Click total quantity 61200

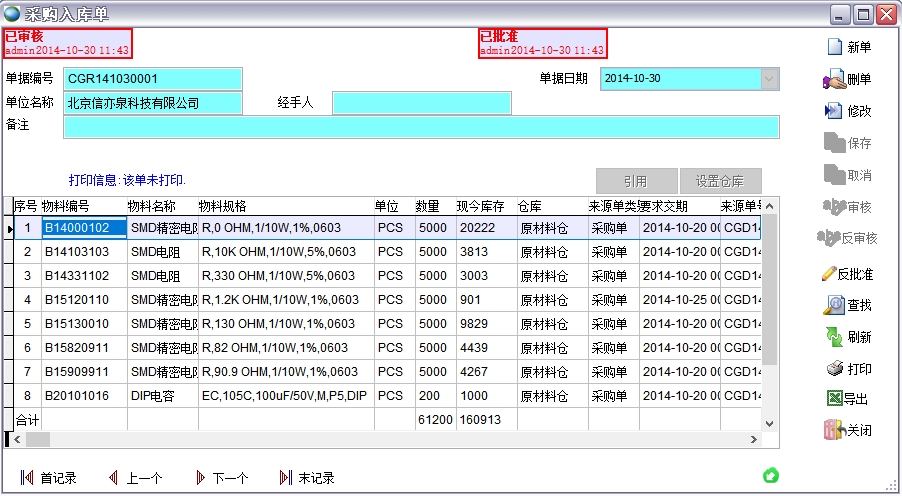435,420
